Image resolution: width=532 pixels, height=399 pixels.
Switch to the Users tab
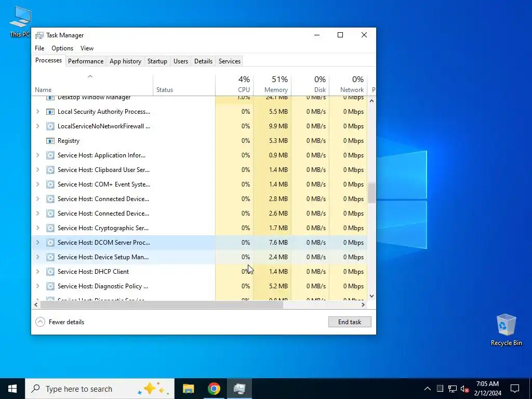coord(180,61)
